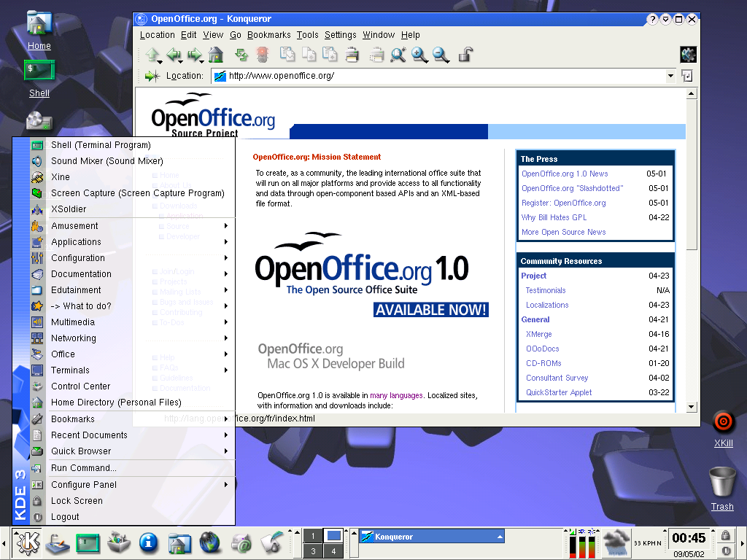Screen dimensions: 747x560
Task: Click the Copy icon in toolbar
Action: tap(309, 55)
